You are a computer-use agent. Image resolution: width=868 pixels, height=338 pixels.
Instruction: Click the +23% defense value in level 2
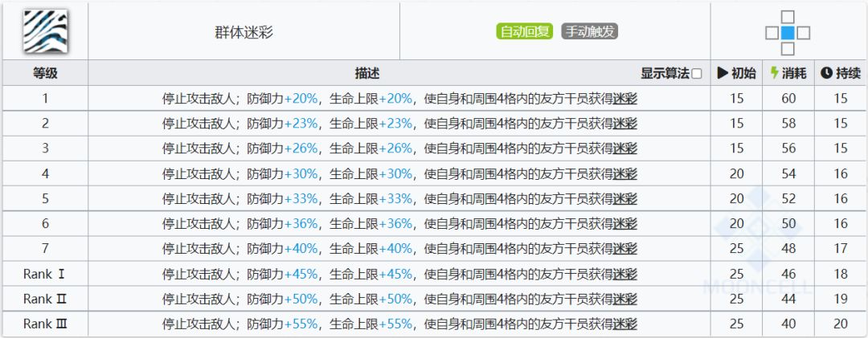pyautogui.click(x=301, y=124)
